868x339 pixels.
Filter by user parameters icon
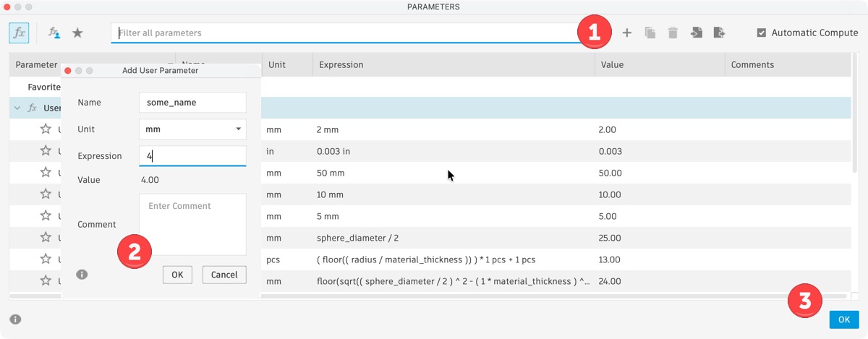54,33
